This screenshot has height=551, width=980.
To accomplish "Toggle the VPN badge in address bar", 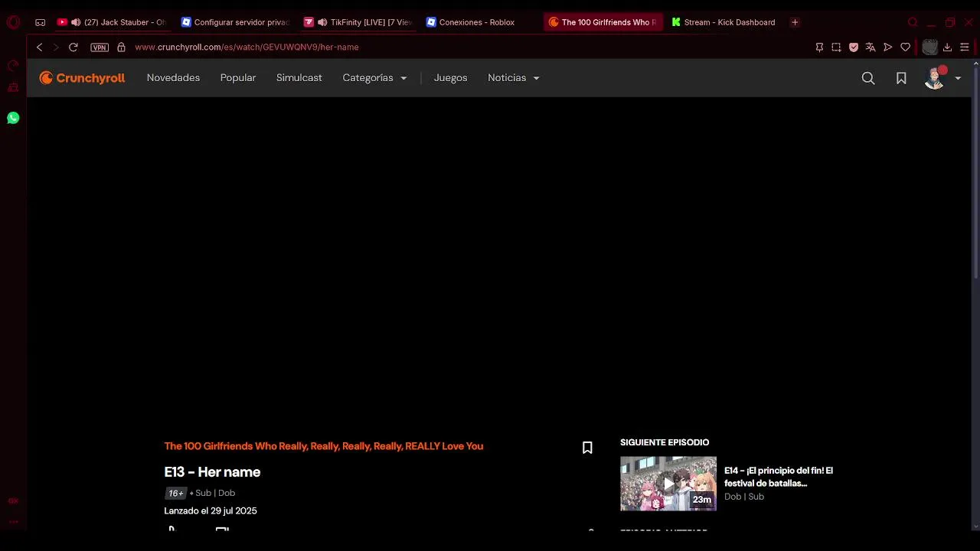I will pyautogui.click(x=100, y=47).
